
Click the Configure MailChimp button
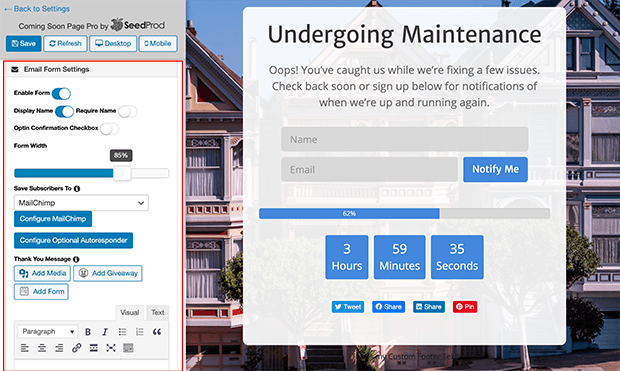coord(53,219)
